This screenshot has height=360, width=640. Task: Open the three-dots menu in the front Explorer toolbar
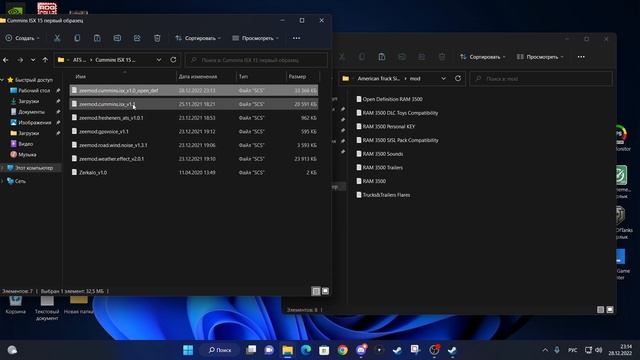(x=296, y=38)
